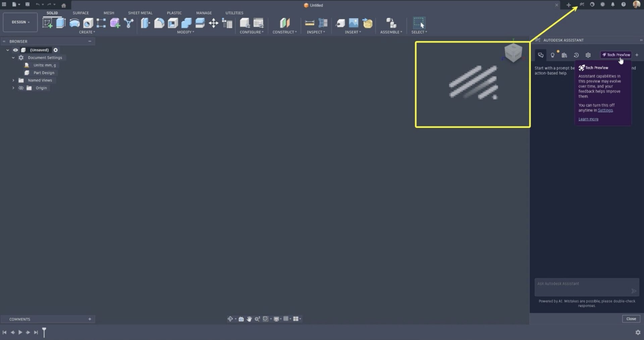Switch to the PLASTIC tab
Viewport: 644px width, 340px height.
pyautogui.click(x=174, y=13)
